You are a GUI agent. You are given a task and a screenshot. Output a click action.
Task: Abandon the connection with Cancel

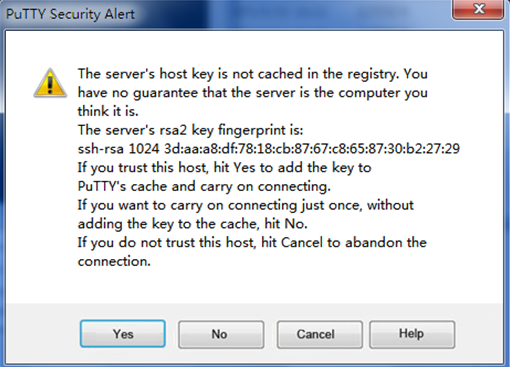[x=320, y=335]
